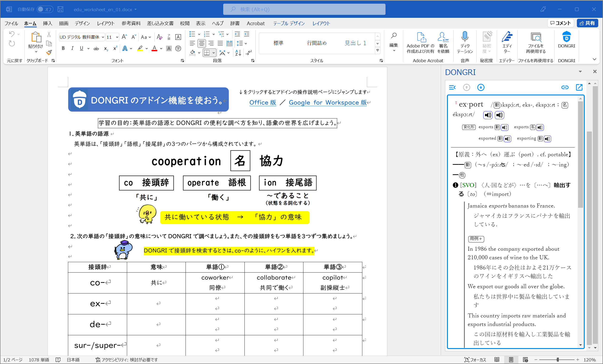Open the 校閲 tab
603x364 pixels.
[185, 23]
